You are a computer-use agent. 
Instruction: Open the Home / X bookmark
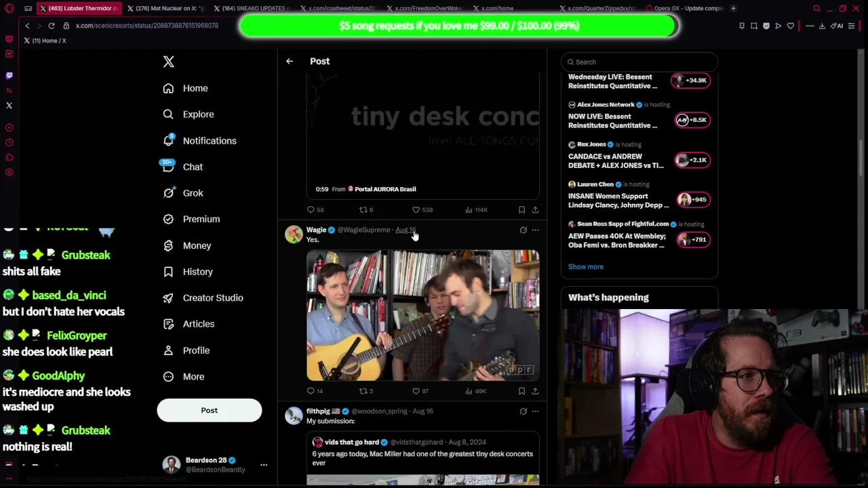pos(45,41)
